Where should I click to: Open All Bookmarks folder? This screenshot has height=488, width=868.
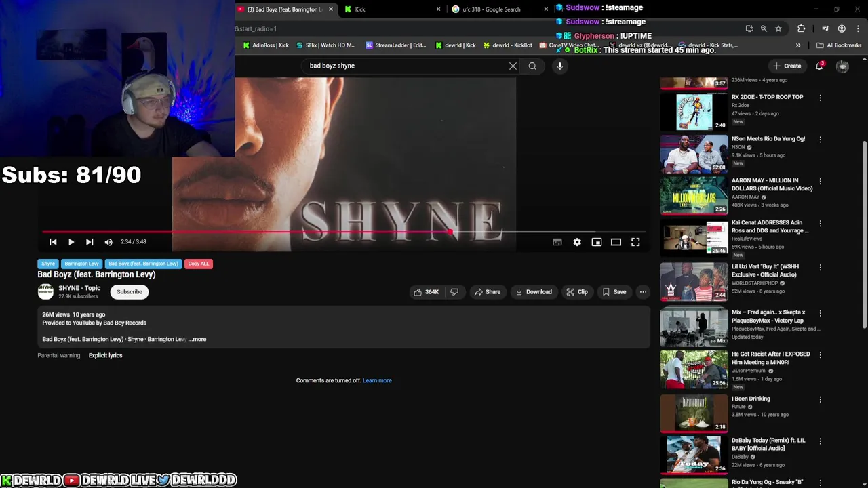click(x=839, y=45)
